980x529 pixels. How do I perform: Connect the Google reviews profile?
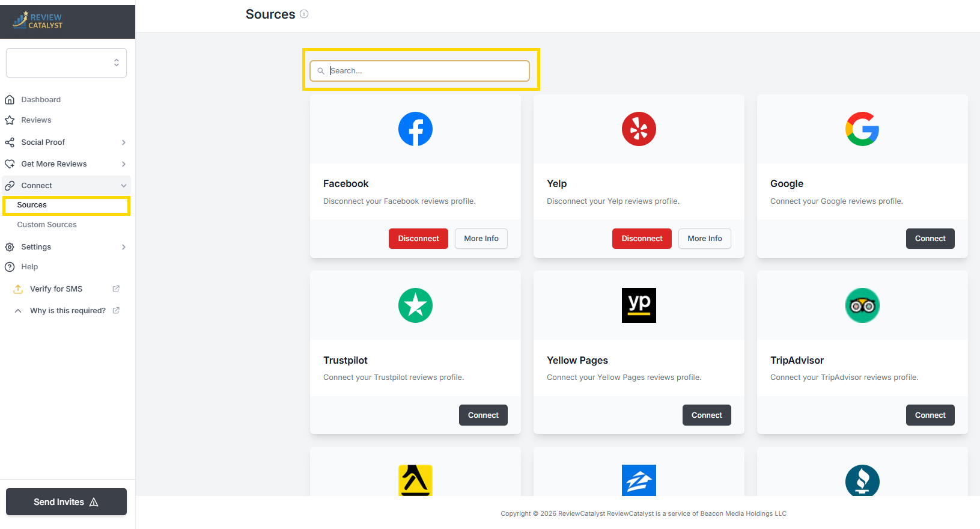coord(930,239)
